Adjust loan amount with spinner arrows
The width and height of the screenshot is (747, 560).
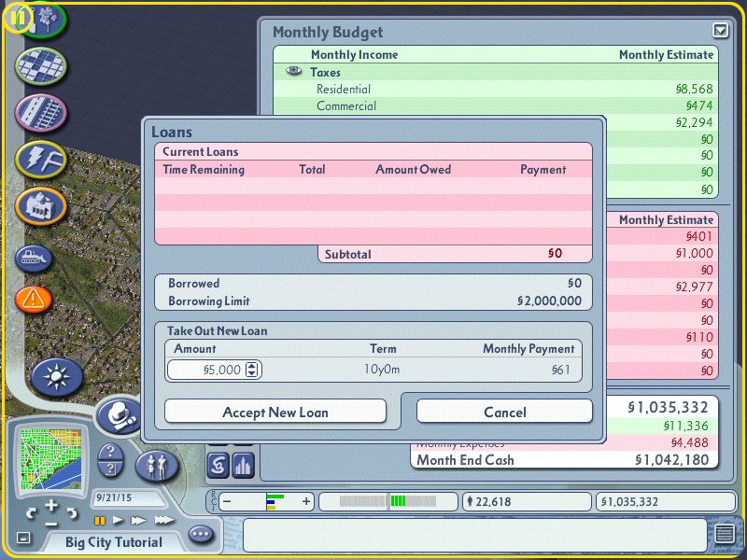point(251,370)
